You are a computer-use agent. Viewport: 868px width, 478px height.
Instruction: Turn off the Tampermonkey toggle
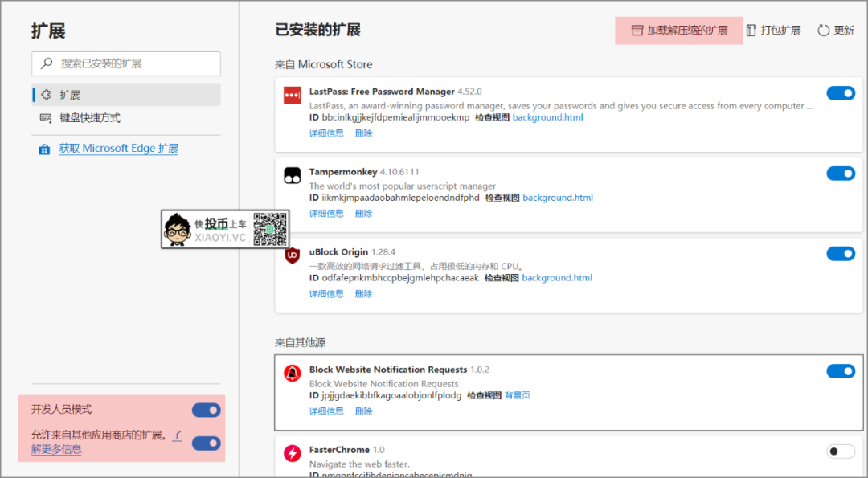(841, 174)
